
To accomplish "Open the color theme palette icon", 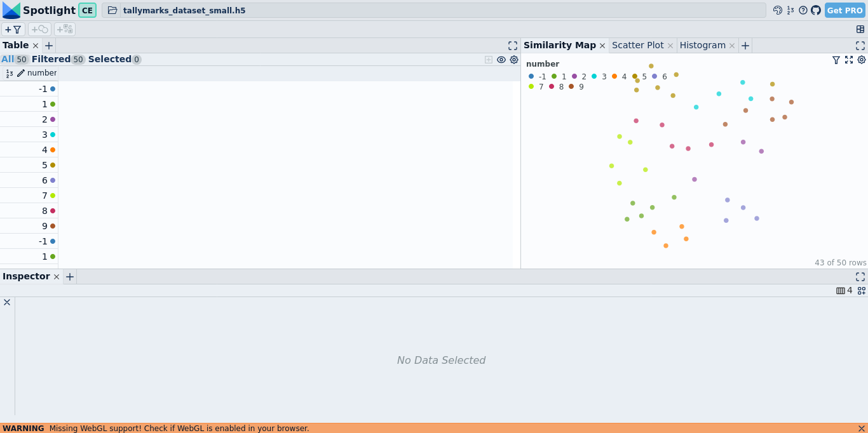I will tap(777, 10).
